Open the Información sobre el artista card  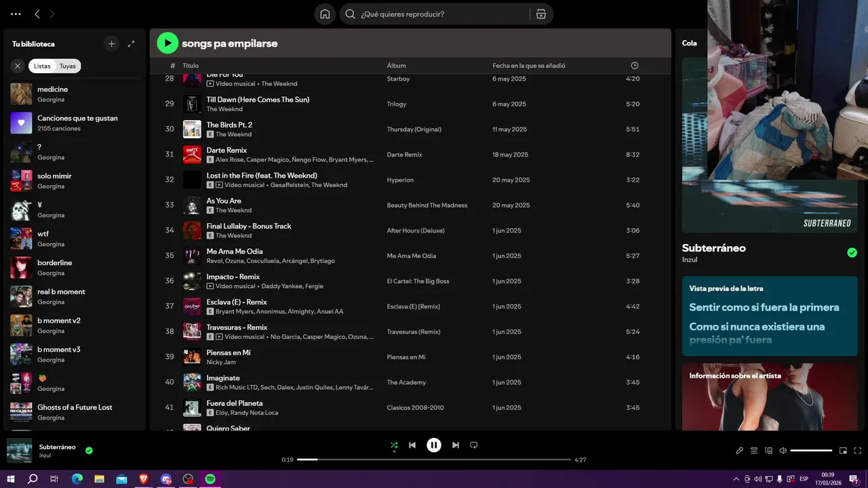click(770, 396)
